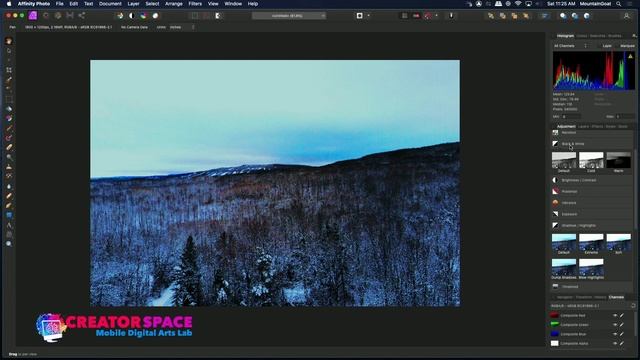Open the dropdown arrow beside the Quick Mask icon
Image resolution: width=640 pixels, height=360 pixels.
(x=369, y=16)
